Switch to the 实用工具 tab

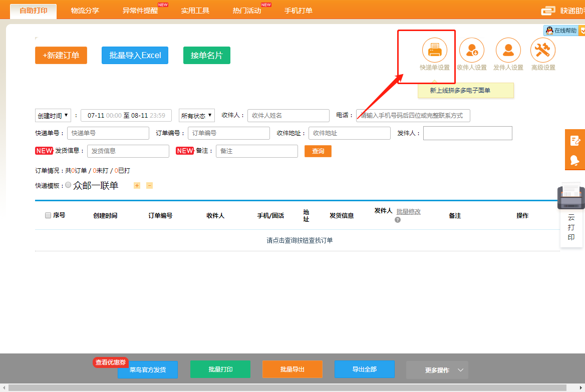(x=195, y=11)
